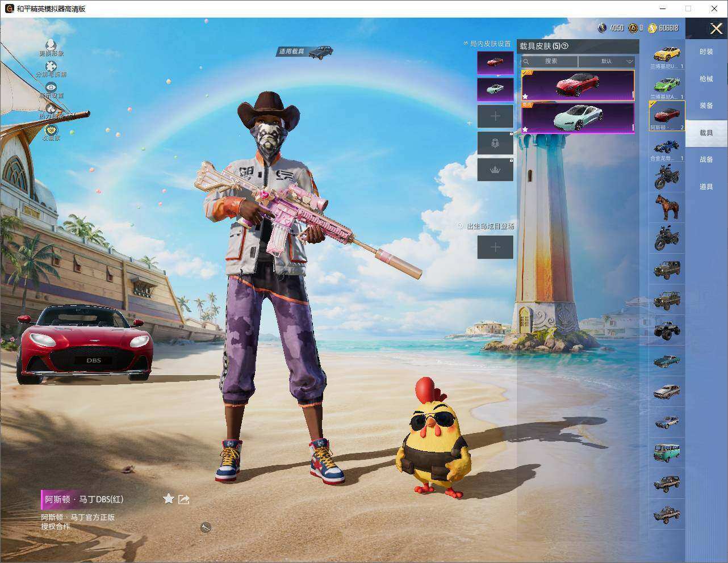Open the flame icon below the eye icon

(x=51, y=108)
